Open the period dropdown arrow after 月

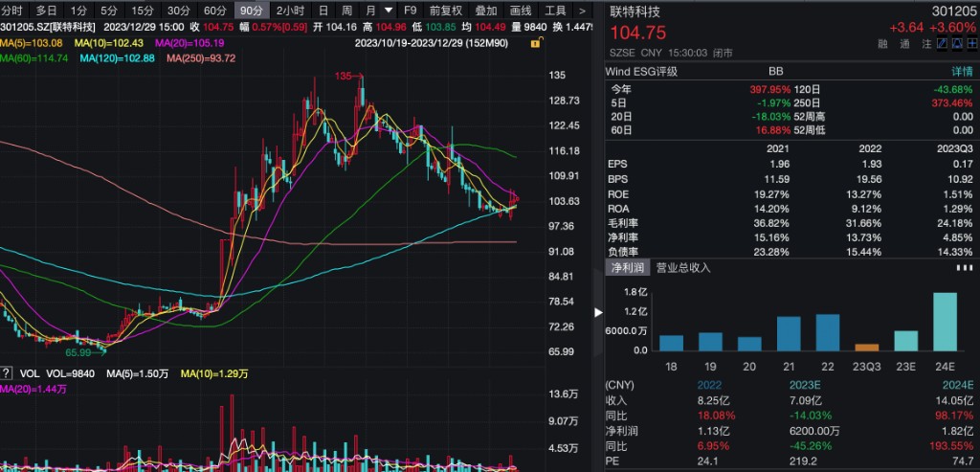(x=388, y=10)
